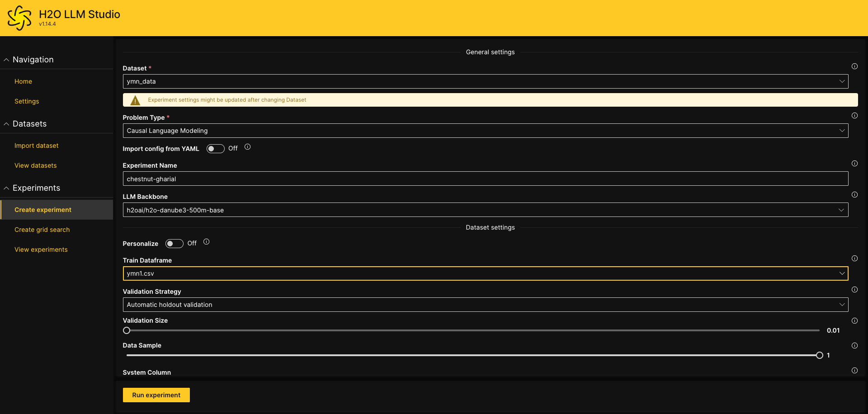Open Validation Strategy dropdown
Screen dimensions: 868x414
pos(486,305)
